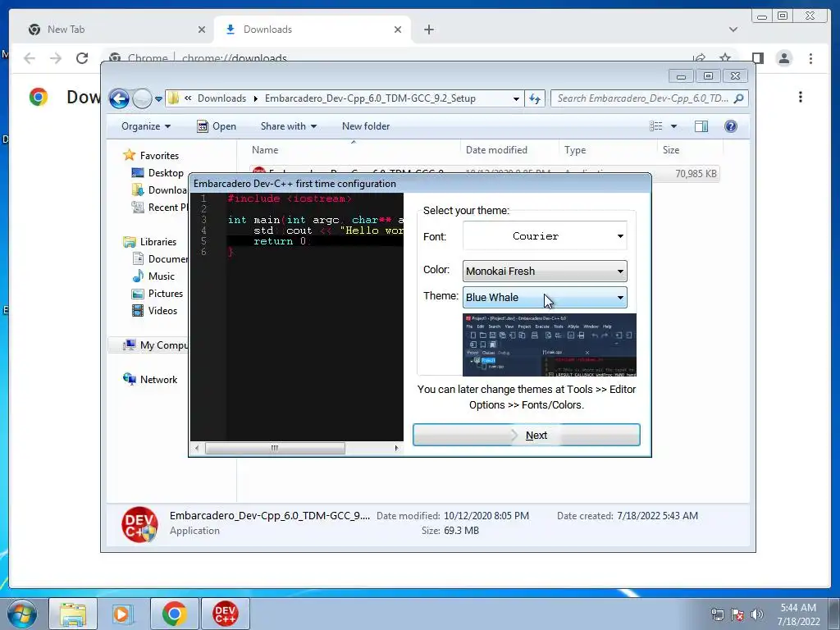
Task: Open the Windows Start menu
Action: [22, 614]
